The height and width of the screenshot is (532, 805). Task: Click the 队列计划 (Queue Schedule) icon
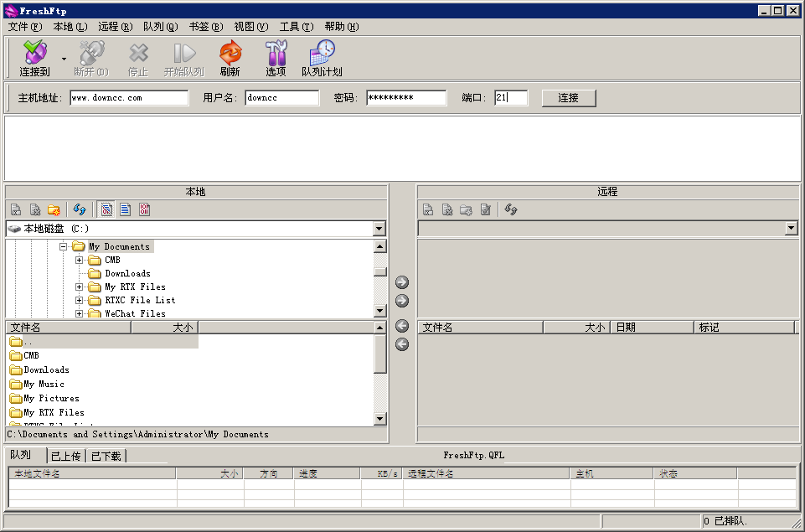coord(322,57)
